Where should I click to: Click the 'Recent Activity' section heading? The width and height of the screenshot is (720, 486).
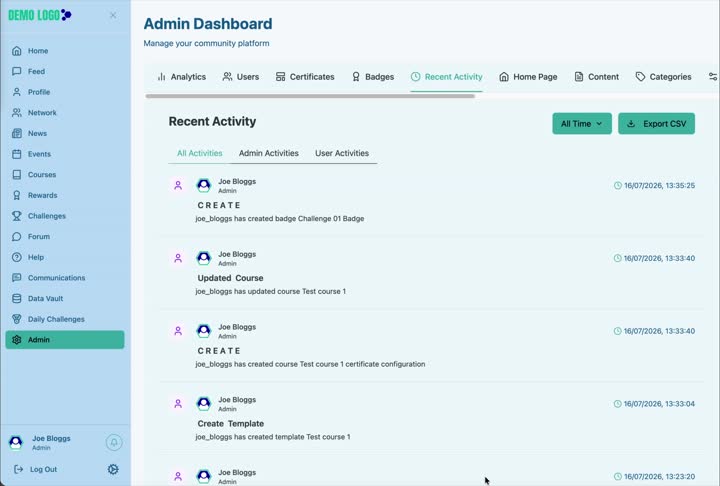tap(212, 122)
